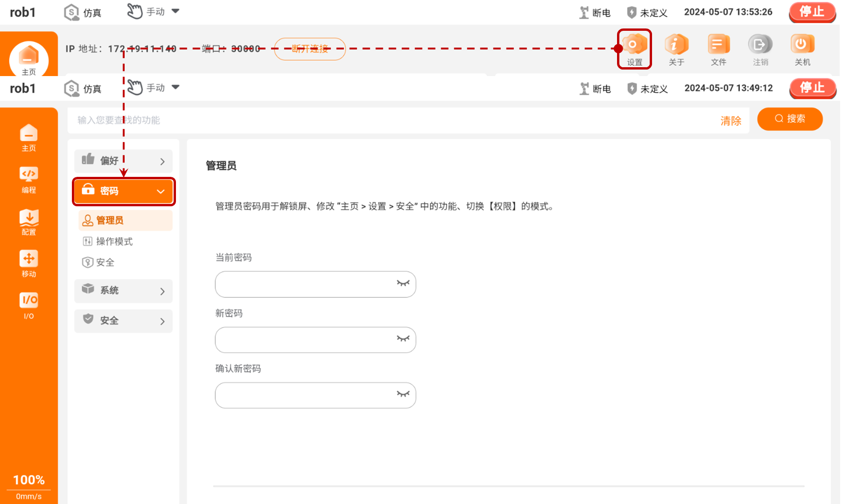Open the 手动 mode dropdown in top header
The width and height of the screenshot is (842, 504).
tap(153, 11)
